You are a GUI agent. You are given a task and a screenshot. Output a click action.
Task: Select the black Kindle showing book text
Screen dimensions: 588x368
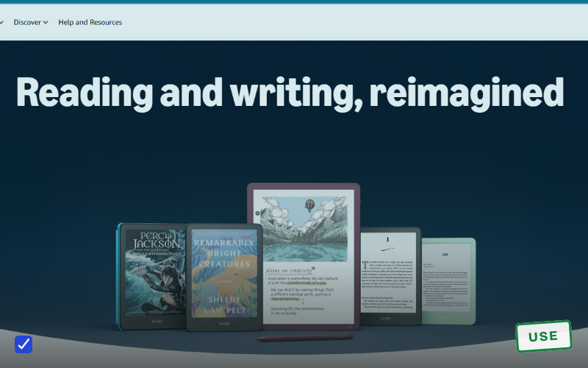(390, 276)
